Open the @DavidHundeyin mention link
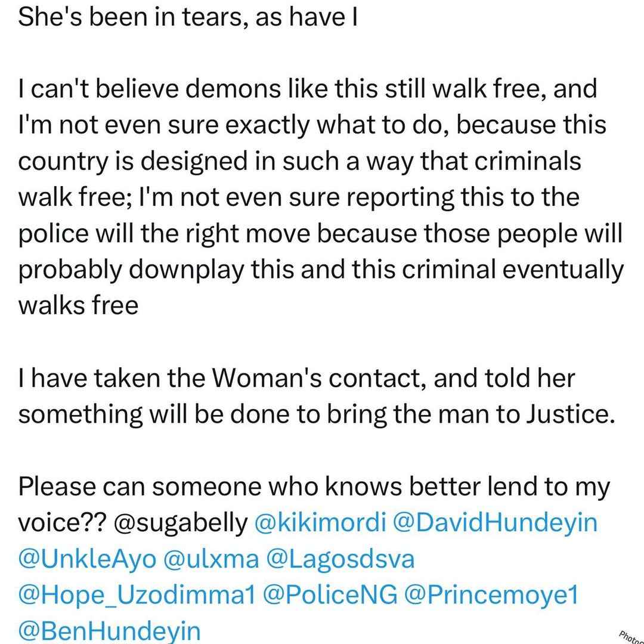644x644 pixels. click(495, 523)
